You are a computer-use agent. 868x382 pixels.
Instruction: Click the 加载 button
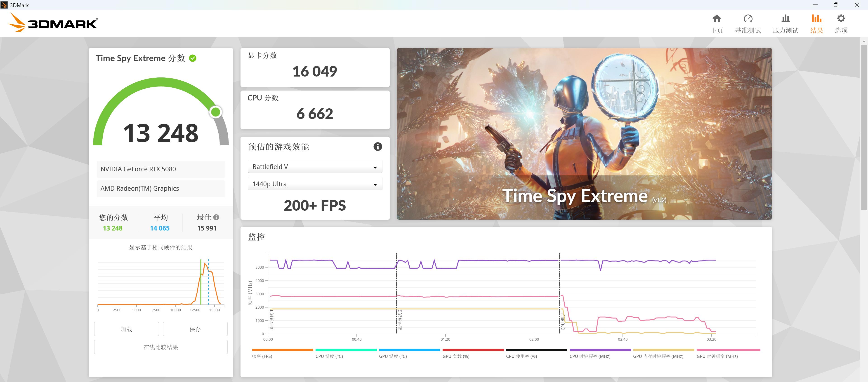coord(126,329)
